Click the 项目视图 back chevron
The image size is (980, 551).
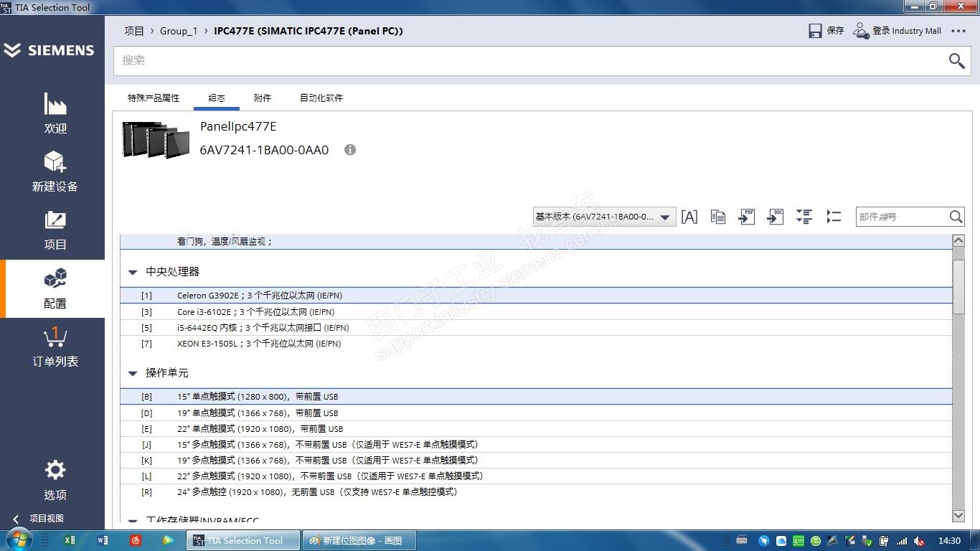pos(16,519)
